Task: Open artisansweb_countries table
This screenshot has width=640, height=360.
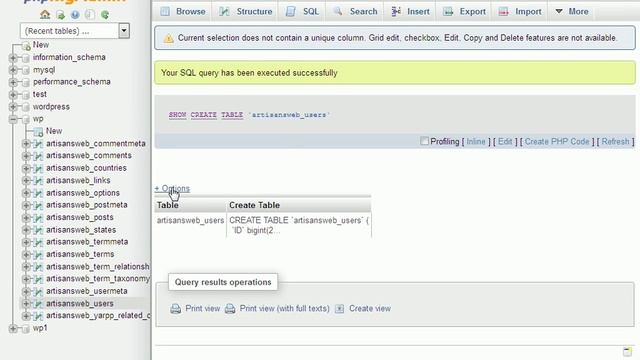Action: click(x=86, y=168)
